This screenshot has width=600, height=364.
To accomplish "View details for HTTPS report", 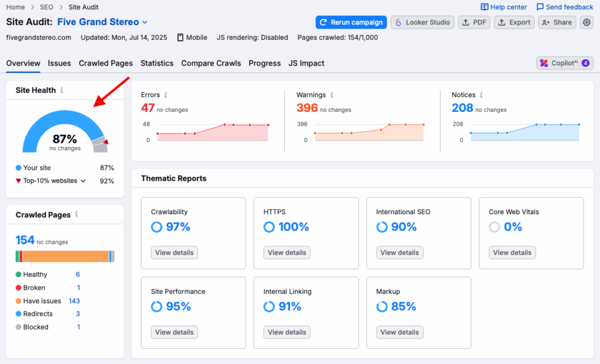I will click(287, 253).
